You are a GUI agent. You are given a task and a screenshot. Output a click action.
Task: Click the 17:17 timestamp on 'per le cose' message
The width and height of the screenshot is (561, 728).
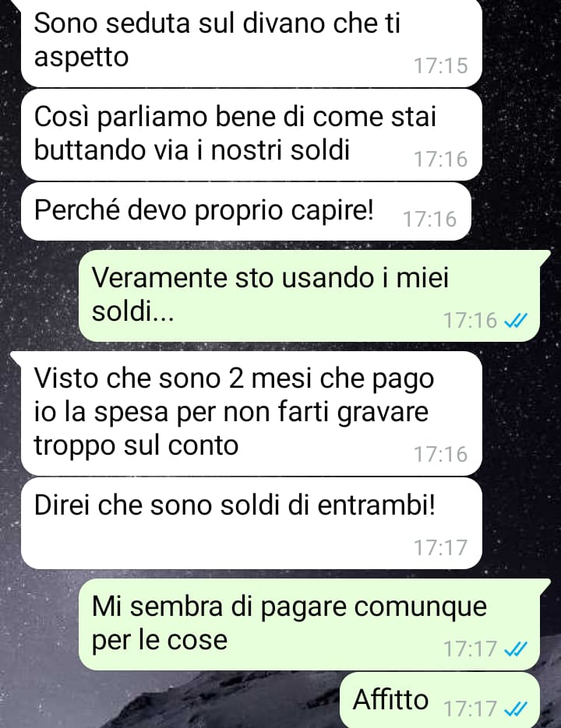pos(471,649)
